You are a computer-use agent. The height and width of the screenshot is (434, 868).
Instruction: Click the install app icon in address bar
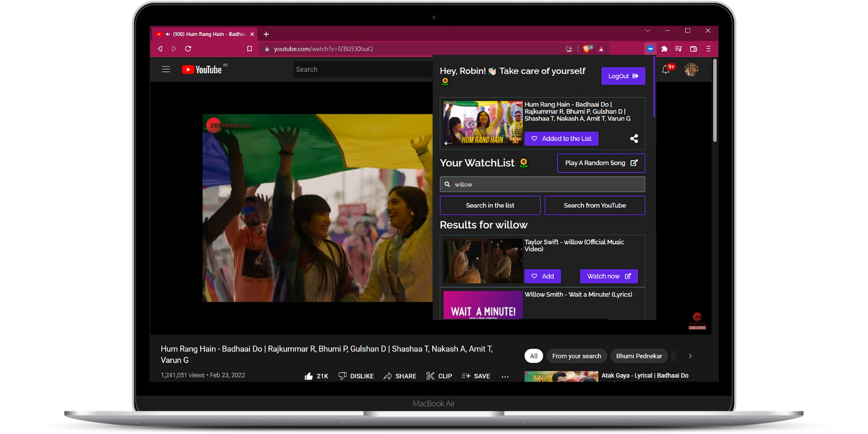coord(569,49)
